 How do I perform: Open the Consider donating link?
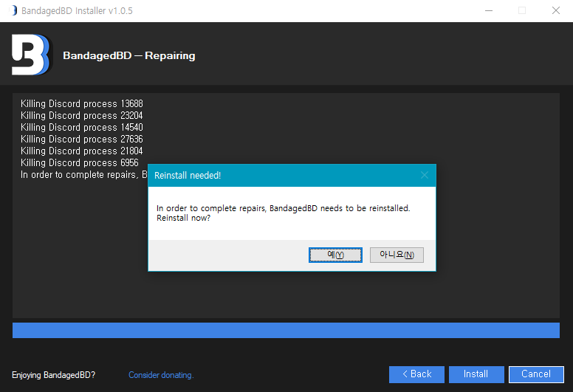pyautogui.click(x=161, y=375)
